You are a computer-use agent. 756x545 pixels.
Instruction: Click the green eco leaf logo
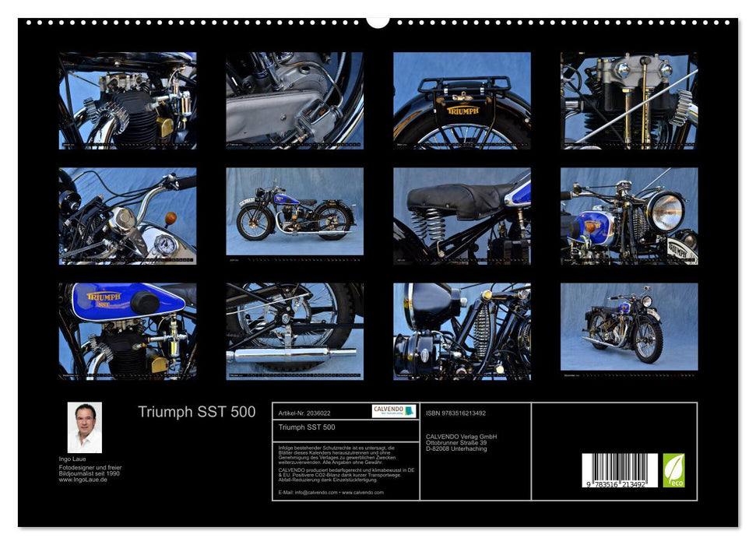coord(673,470)
